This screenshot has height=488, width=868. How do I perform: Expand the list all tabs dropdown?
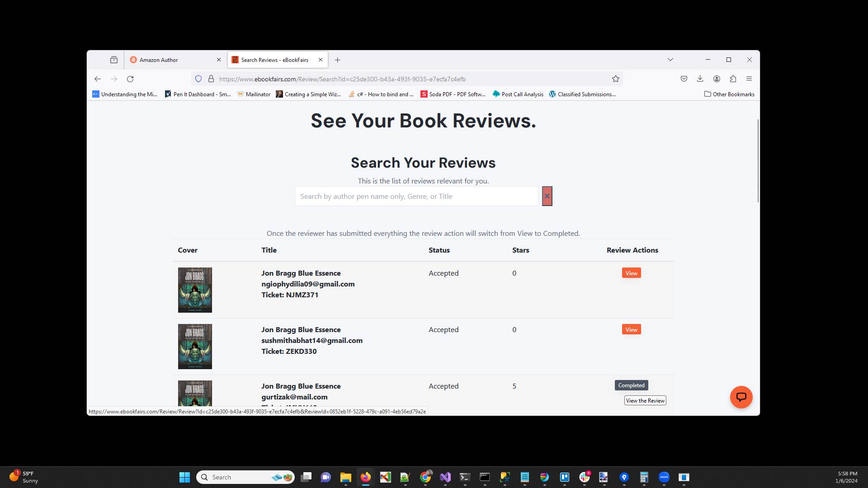[670, 59]
